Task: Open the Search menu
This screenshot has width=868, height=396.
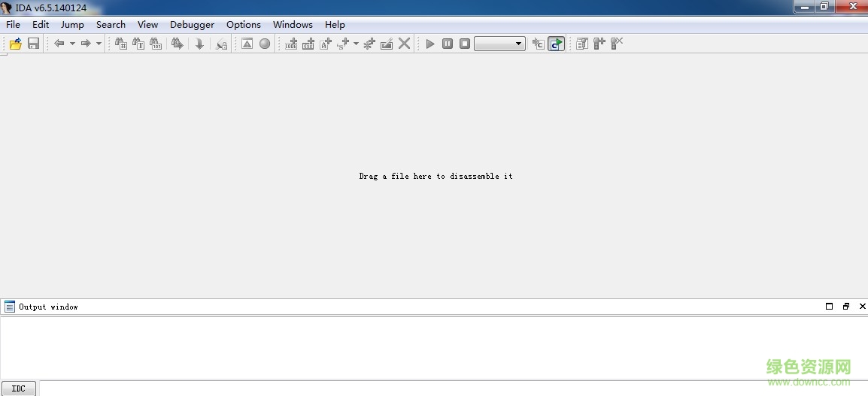Action: coord(111,24)
